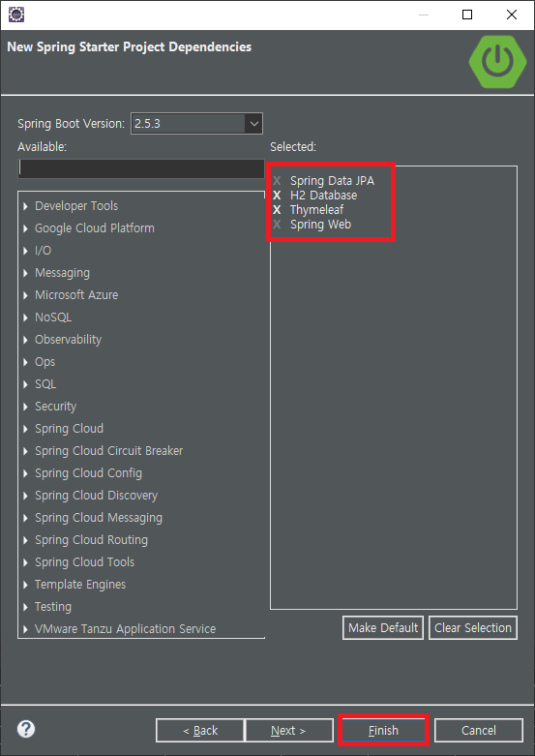The width and height of the screenshot is (535, 756).
Task: Open the help question mark icon
Action: pos(26,729)
